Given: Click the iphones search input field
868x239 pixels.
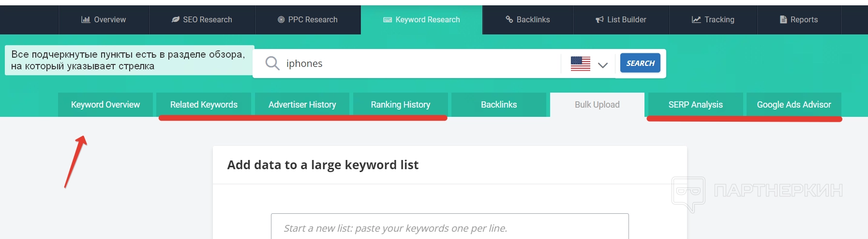Looking at the screenshot, I should 416,64.
